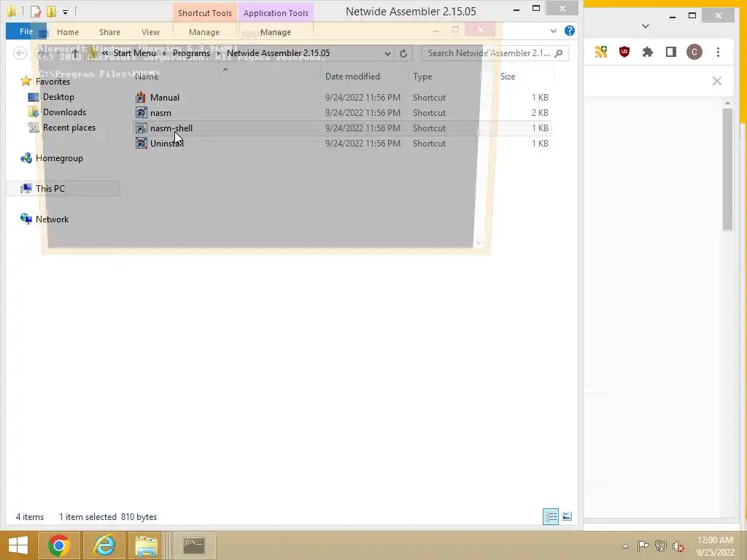Image resolution: width=747 pixels, height=560 pixels.
Task: Click the search magnifier icon
Action: tap(559, 53)
